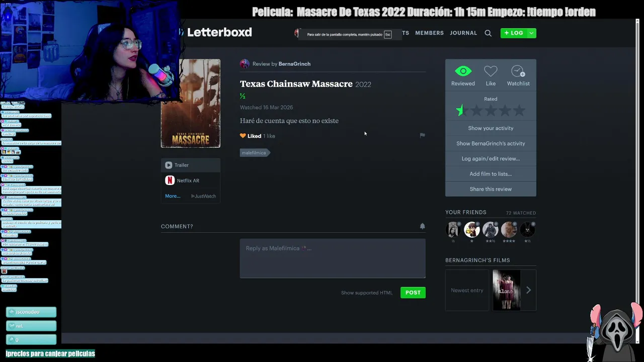Play the Trailer
The width and height of the screenshot is (644, 362).
click(191, 165)
